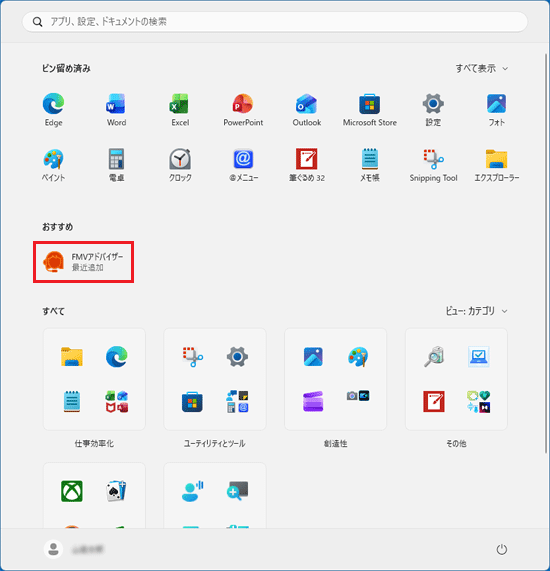Open the pinned エクスプローラー app

496,165
